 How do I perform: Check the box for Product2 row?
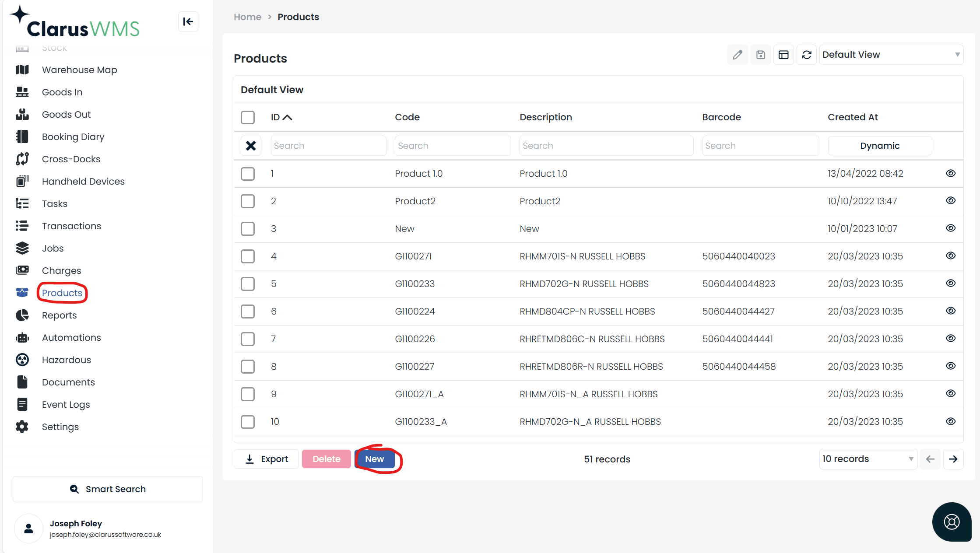point(248,201)
